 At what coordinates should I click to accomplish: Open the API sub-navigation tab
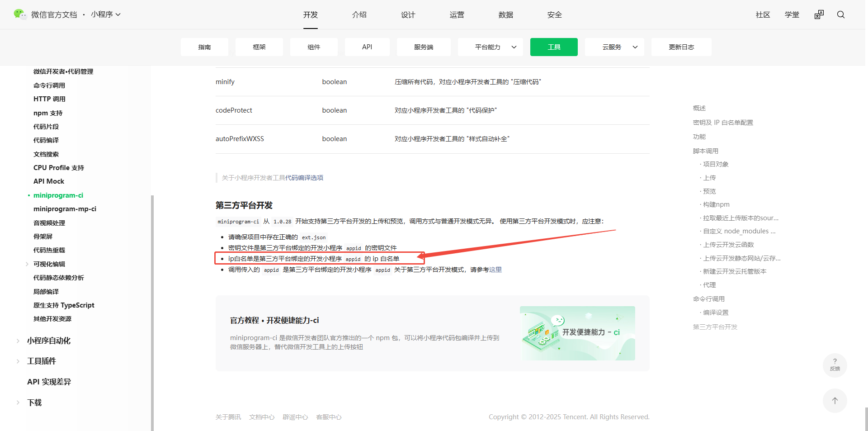pos(367,47)
